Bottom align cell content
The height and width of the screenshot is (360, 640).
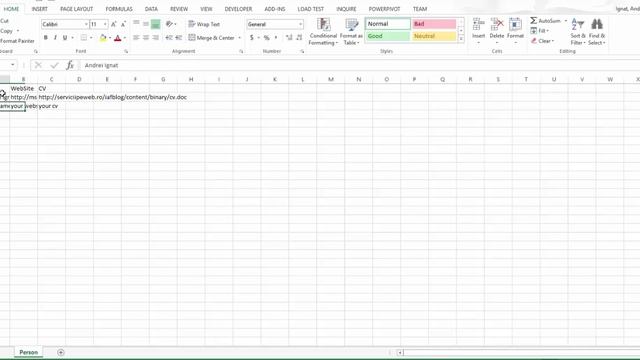coord(156,24)
